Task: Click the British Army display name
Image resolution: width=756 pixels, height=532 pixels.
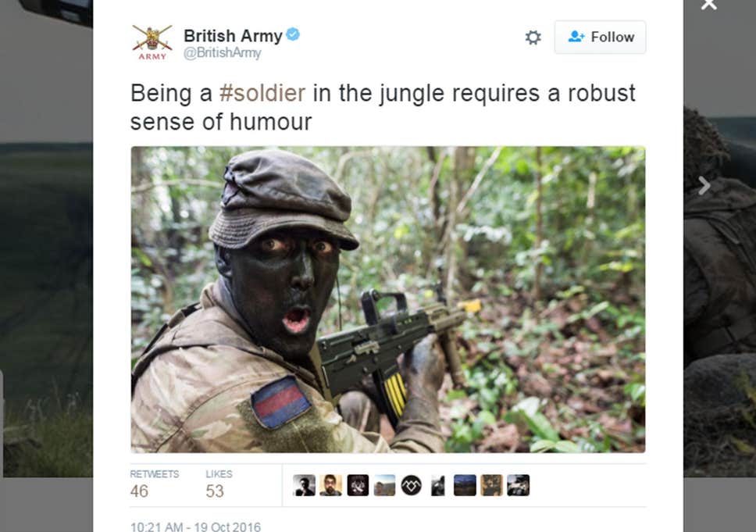Action: pyautogui.click(x=233, y=36)
